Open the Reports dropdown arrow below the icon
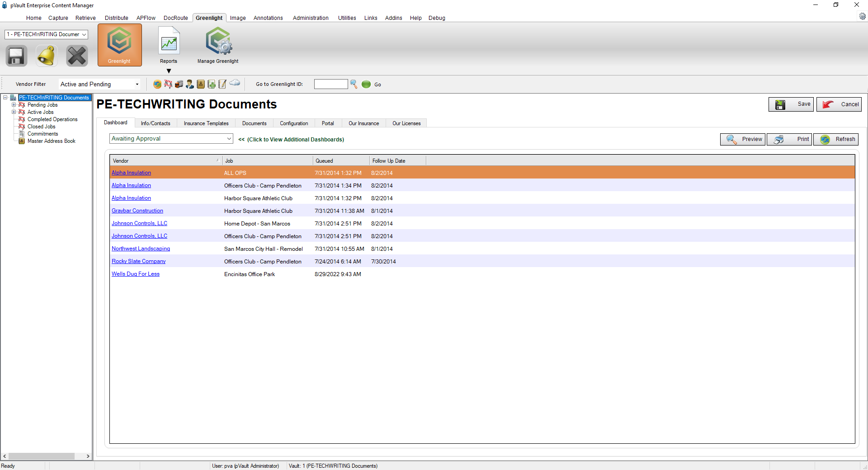The image size is (868, 470). 169,71
